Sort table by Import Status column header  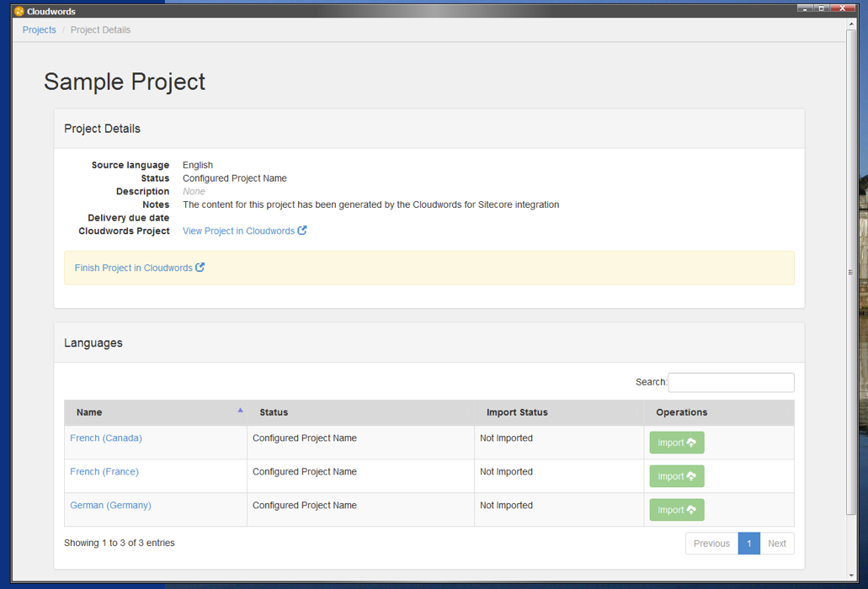click(x=517, y=412)
